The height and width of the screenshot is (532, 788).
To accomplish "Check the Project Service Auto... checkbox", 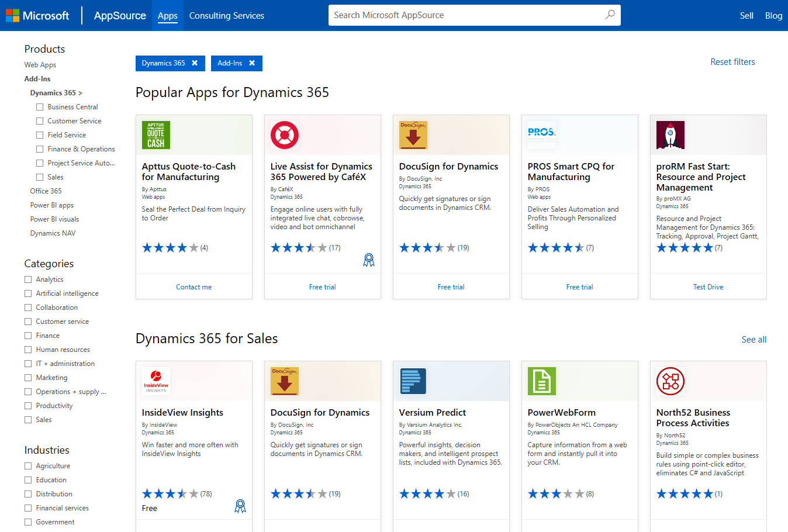I will 40,163.
